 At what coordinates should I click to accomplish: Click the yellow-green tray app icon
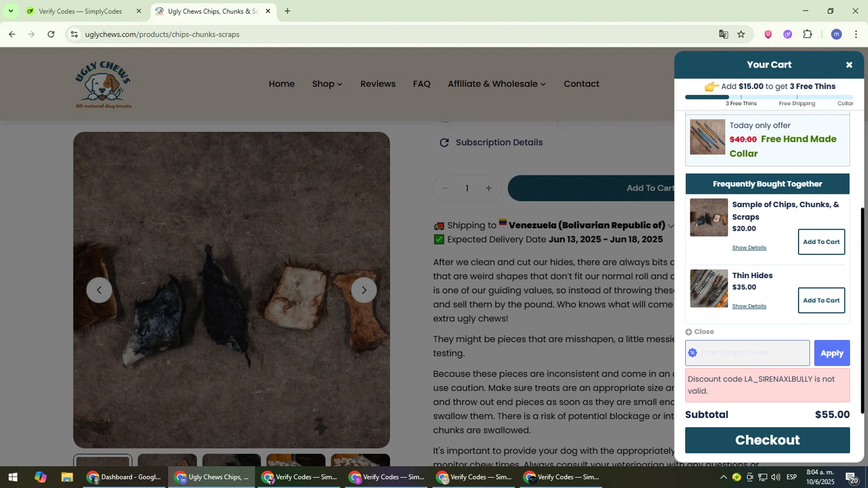[737, 478]
